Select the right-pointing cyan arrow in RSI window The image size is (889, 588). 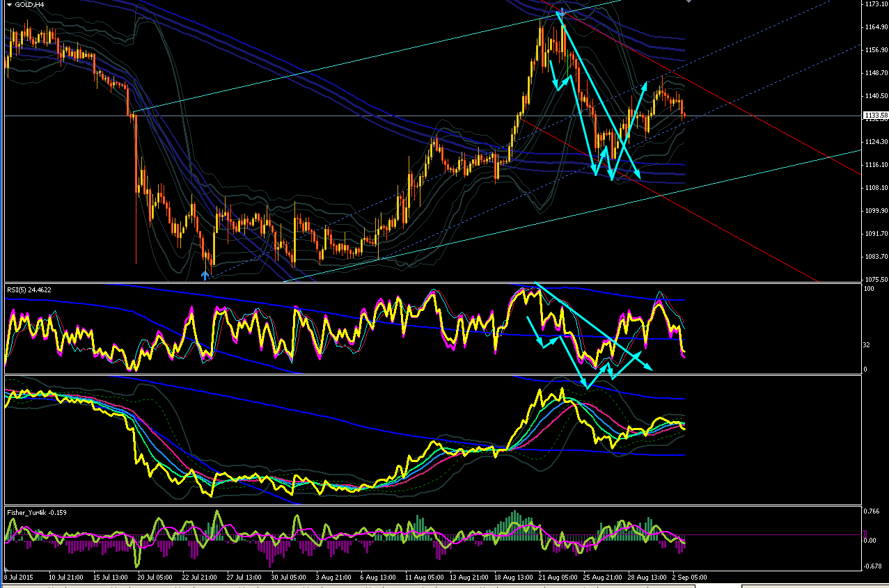point(632,354)
